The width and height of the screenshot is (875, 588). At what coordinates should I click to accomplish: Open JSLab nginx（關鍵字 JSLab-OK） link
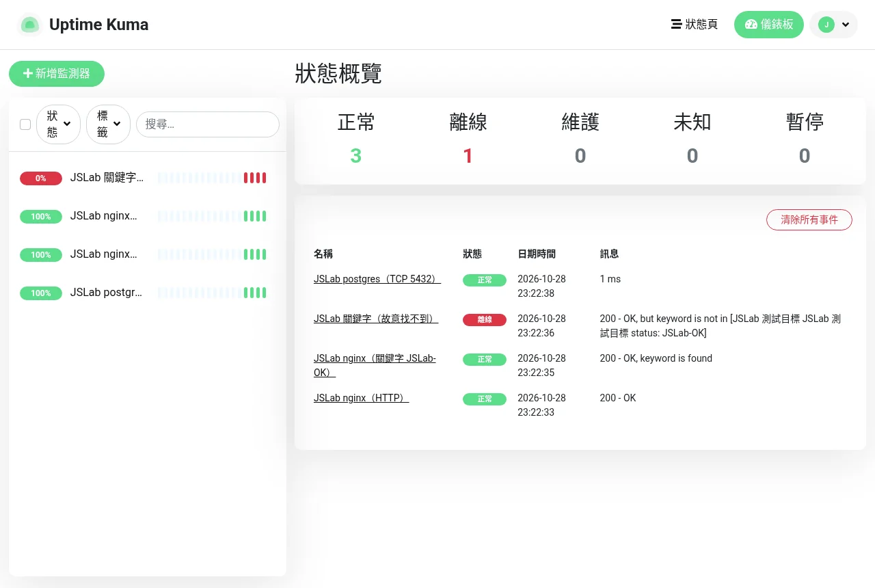click(375, 365)
